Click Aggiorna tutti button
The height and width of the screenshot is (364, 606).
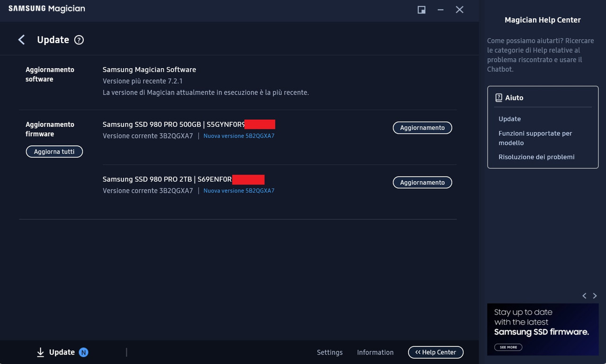[54, 151]
